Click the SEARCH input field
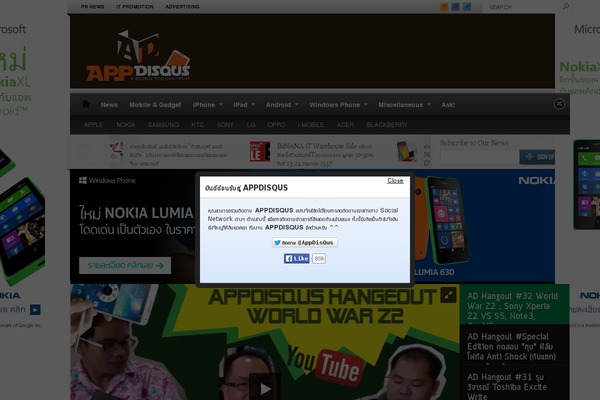The image size is (600, 400). pyautogui.click(x=522, y=7)
